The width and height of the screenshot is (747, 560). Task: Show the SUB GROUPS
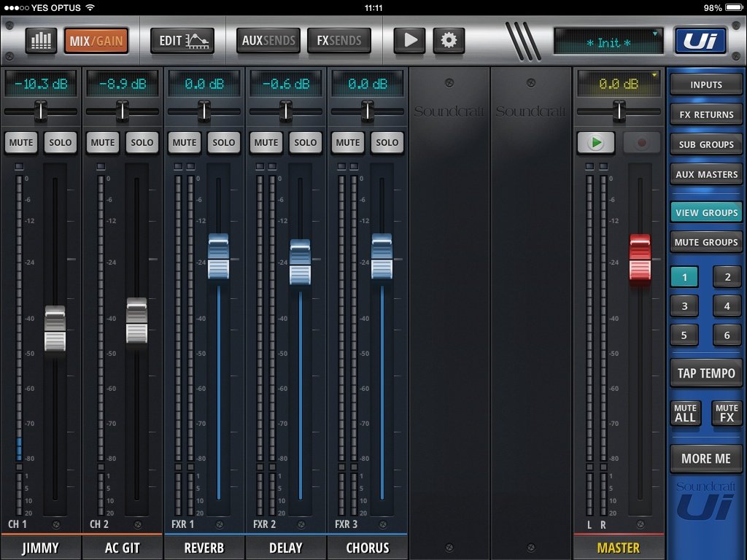706,144
